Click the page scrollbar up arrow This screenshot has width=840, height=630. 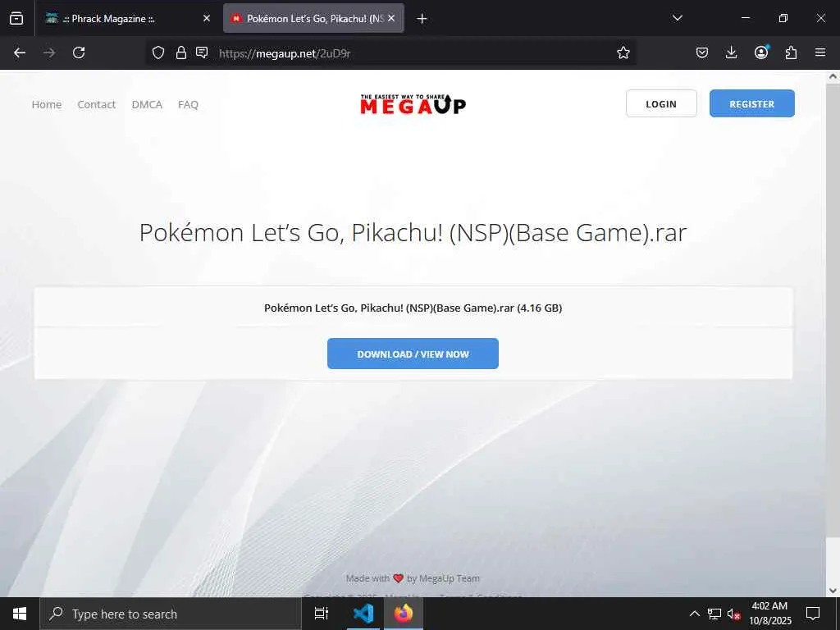pos(833,76)
